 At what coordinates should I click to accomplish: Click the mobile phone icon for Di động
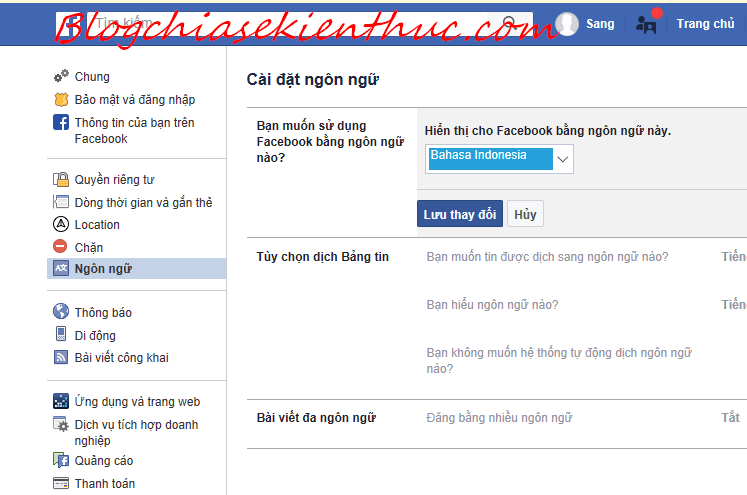tap(61, 334)
